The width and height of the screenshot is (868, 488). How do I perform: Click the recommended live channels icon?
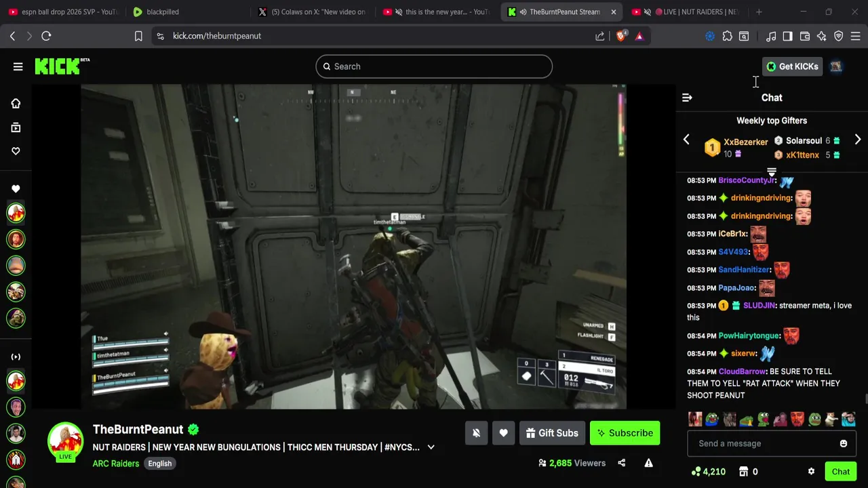(16, 357)
